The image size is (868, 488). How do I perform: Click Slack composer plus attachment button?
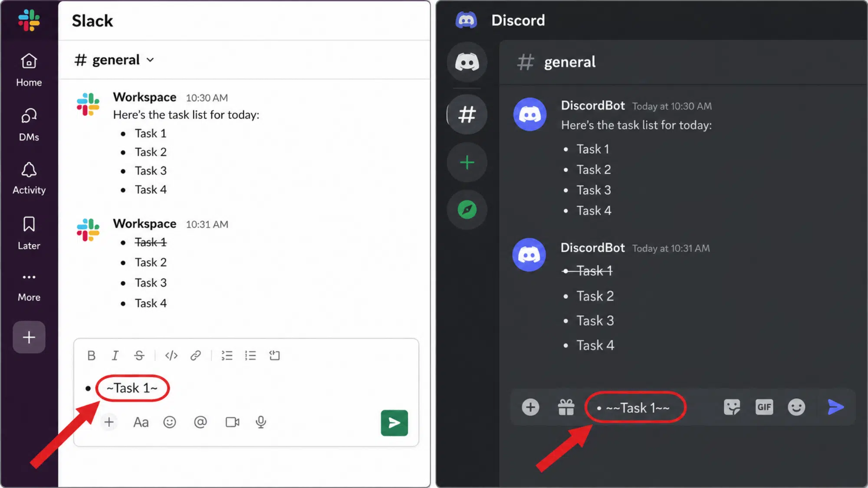click(109, 422)
